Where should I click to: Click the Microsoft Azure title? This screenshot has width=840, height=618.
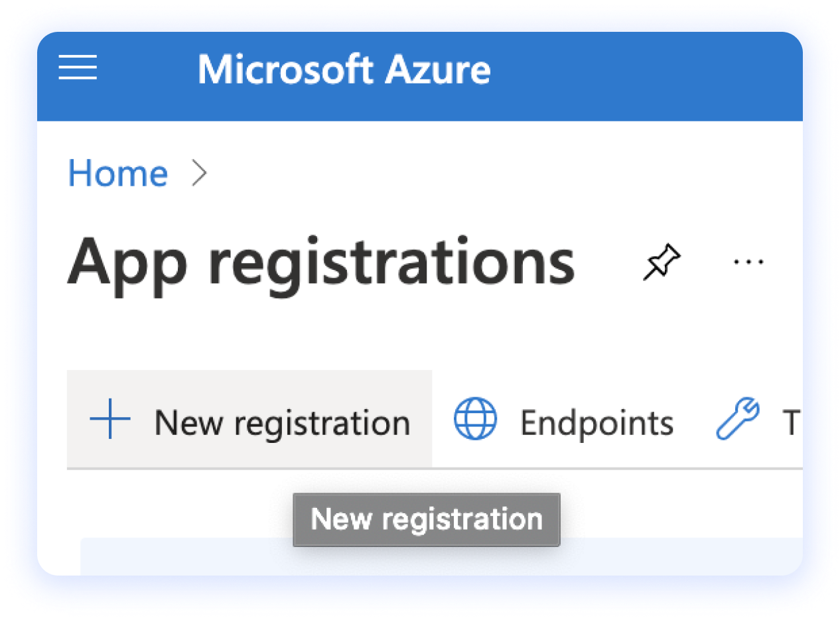tap(344, 70)
